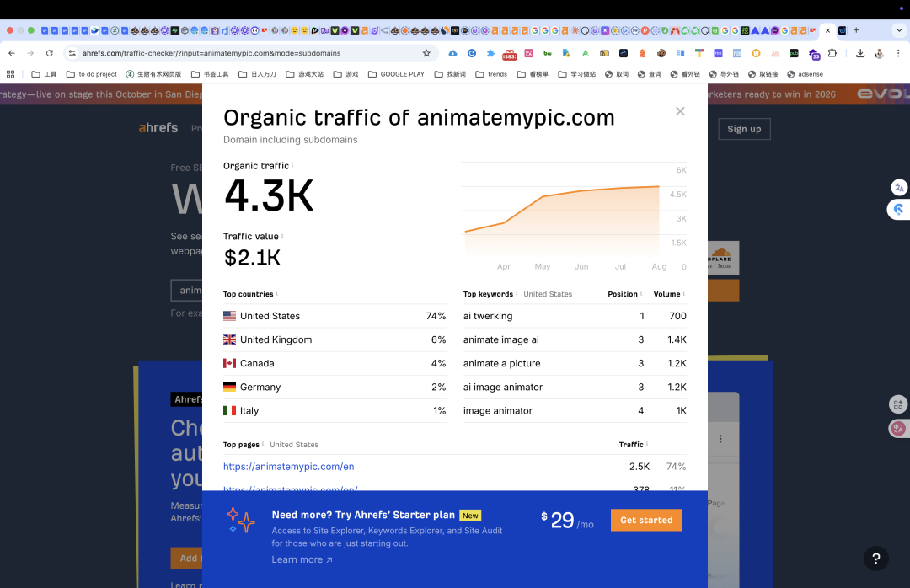Open the trends bookmarks folder
The image size is (910, 588).
click(x=491, y=74)
